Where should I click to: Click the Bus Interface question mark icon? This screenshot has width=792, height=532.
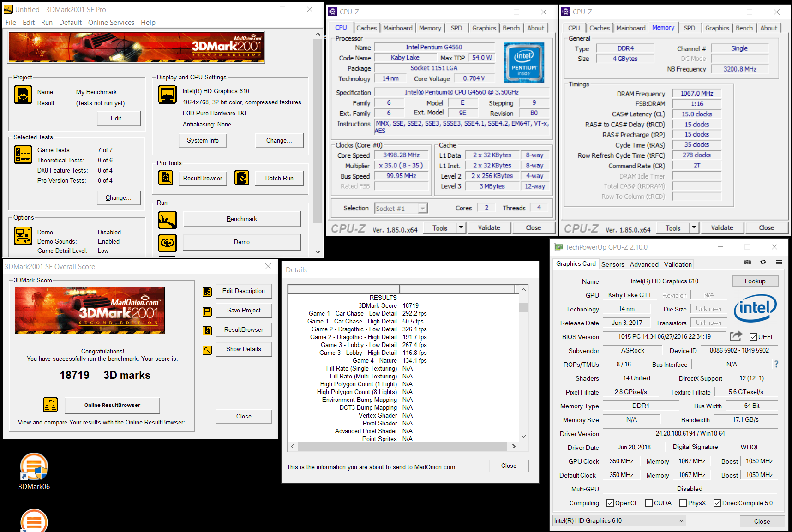tap(776, 364)
